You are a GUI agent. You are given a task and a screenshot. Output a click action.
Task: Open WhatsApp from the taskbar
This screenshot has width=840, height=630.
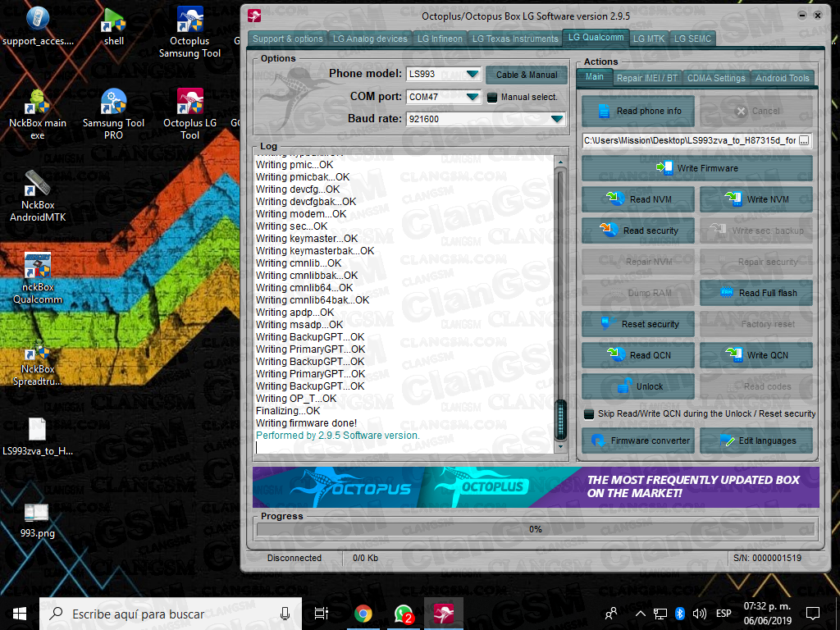coord(404,614)
